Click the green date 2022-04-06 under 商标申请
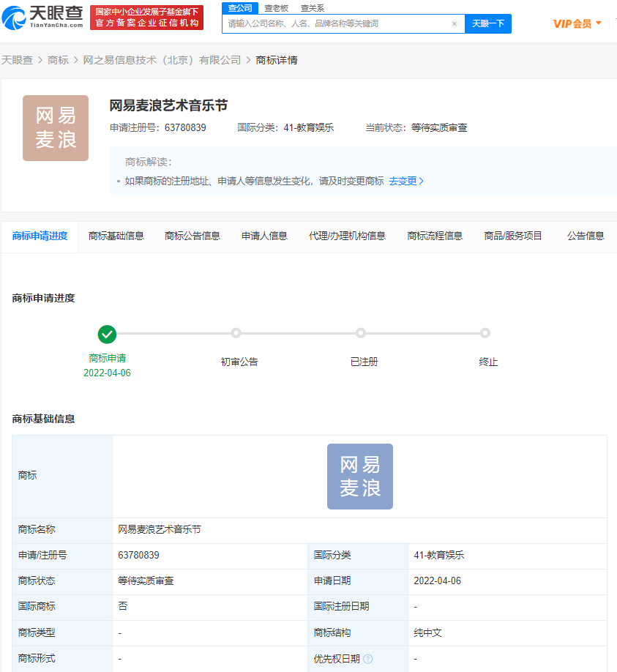Image resolution: width=617 pixels, height=672 pixels. (x=107, y=373)
